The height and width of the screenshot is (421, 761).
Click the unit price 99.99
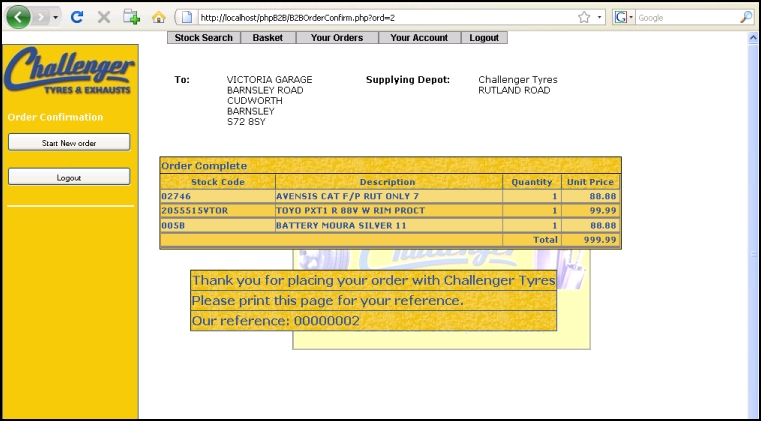[x=603, y=211]
